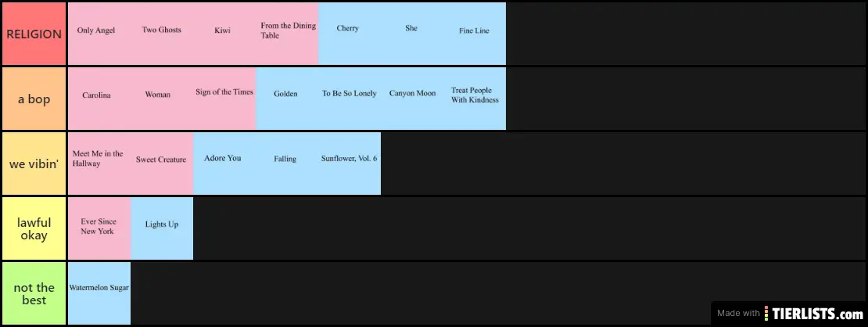Click the RELIGION tier label

34,34
